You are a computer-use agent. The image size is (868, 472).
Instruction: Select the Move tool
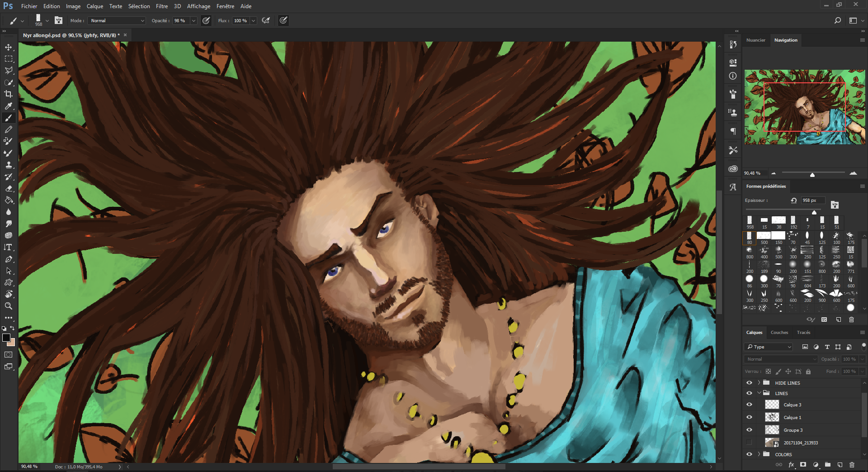(9, 47)
